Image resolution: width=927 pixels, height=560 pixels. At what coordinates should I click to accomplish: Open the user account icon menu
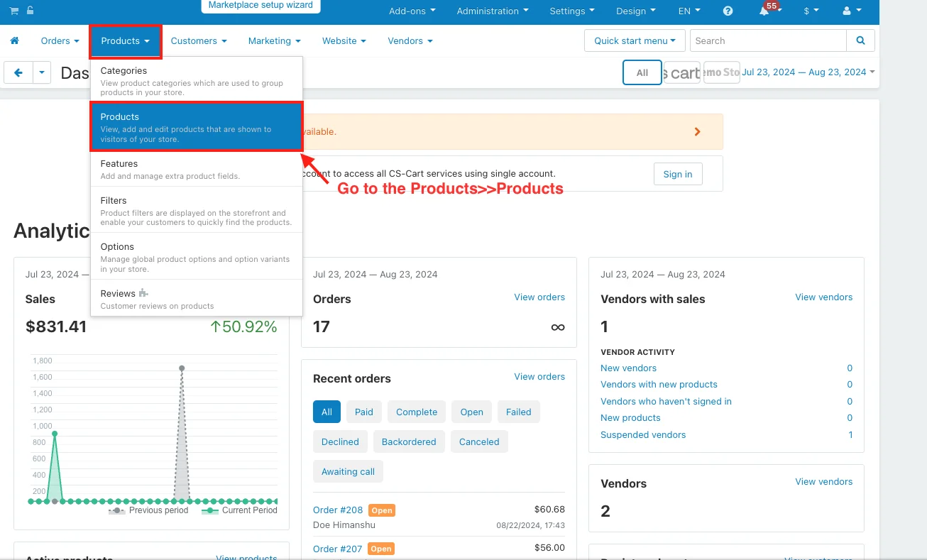(x=850, y=11)
